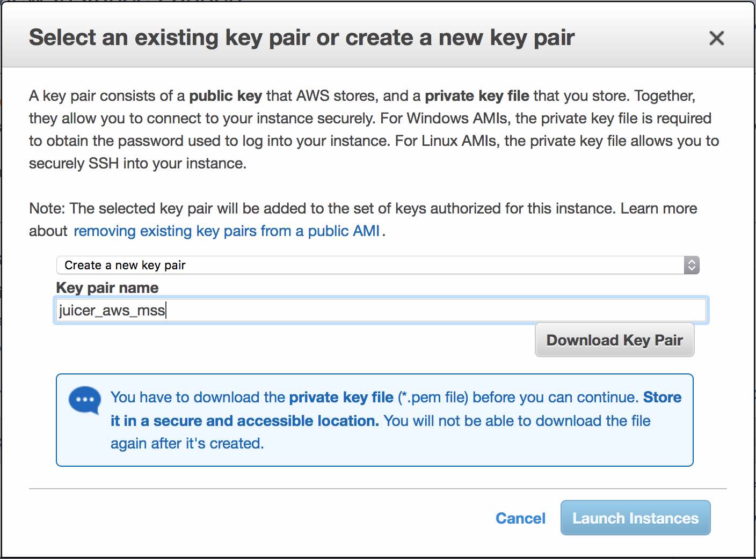The width and height of the screenshot is (756, 559).
Task: Click the 'Key pair name' label
Action: point(107,288)
